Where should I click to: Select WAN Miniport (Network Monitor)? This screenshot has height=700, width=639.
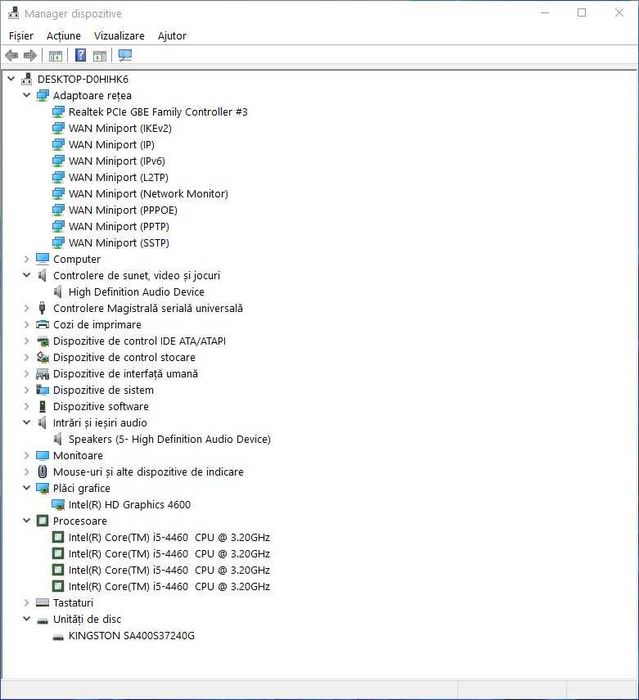pos(148,194)
